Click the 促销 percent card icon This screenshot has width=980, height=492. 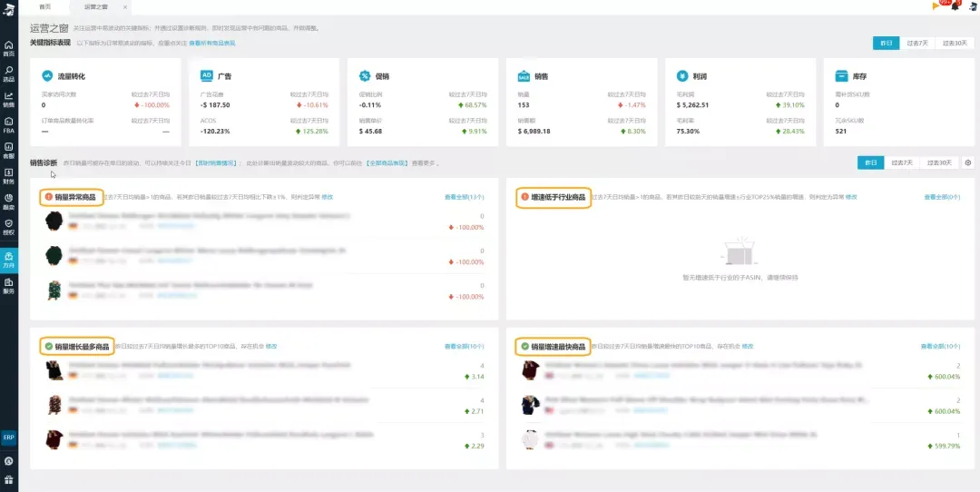click(x=365, y=75)
